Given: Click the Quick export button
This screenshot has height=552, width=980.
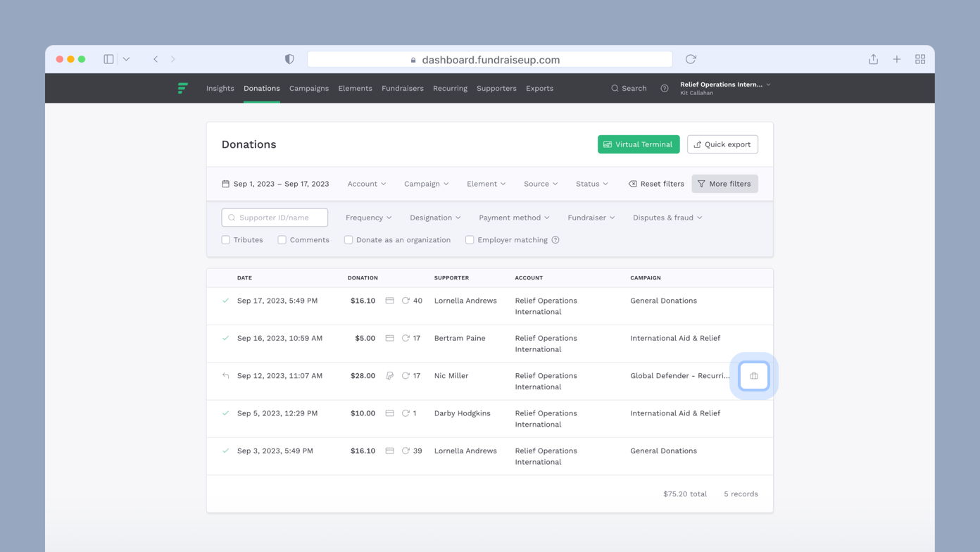Looking at the screenshot, I should [x=722, y=144].
